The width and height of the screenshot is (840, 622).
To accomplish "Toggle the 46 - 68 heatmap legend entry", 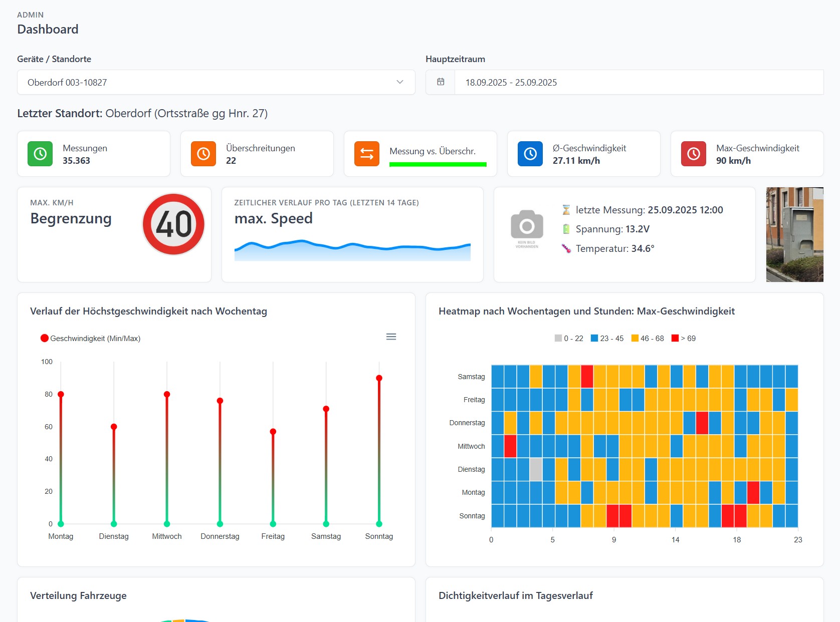I will pyautogui.click(x=648, y=339).
